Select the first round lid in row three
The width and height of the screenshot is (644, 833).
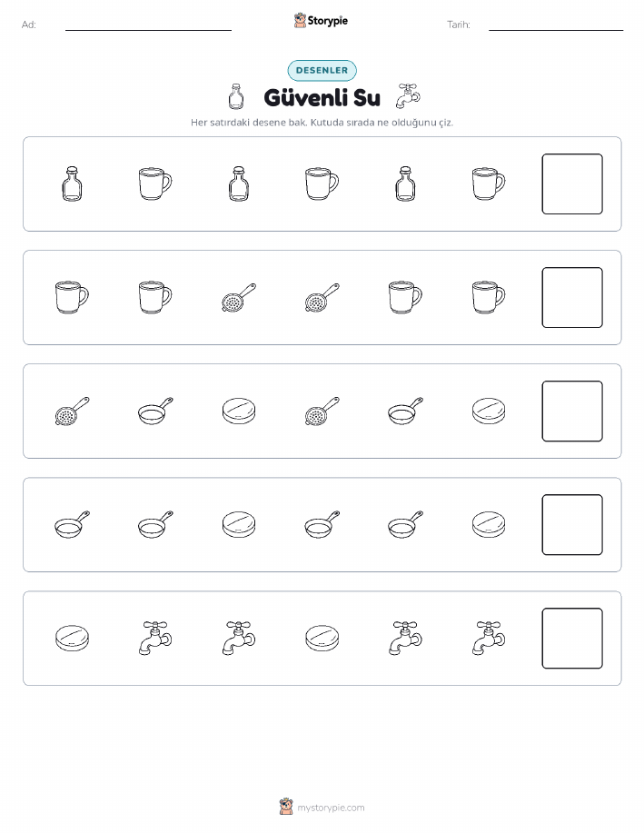pyautogui.click(x=239, y=412)
